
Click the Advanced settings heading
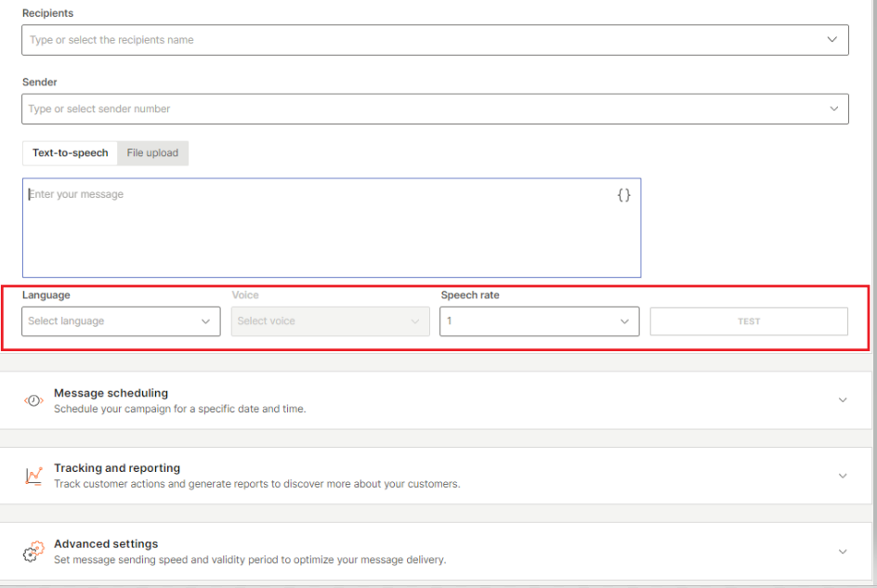[106, 543]
